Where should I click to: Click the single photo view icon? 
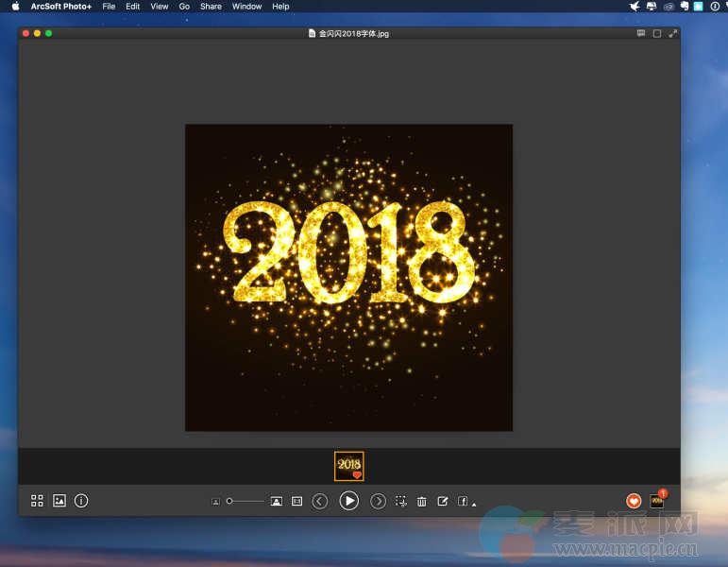tap(59, 501)
